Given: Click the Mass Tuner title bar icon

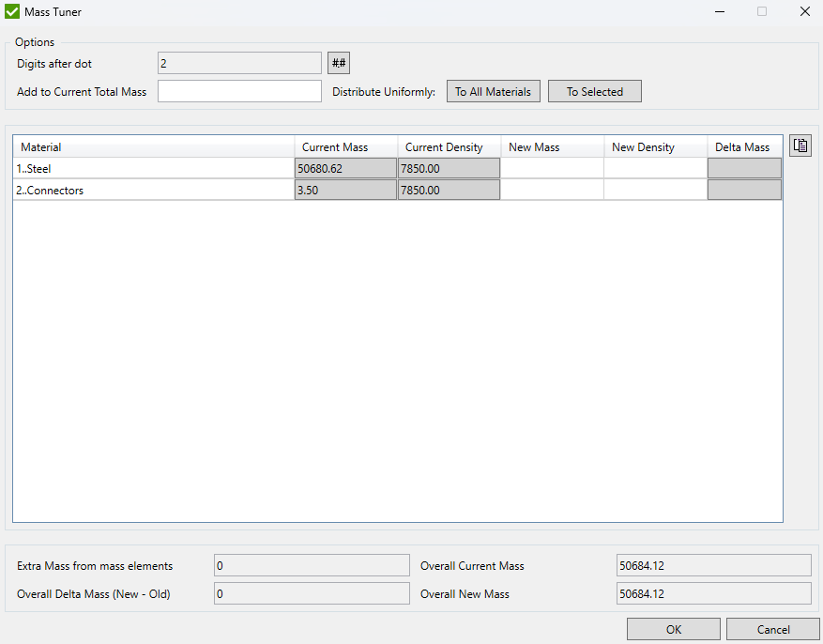Looking at the screenshot, I should 12,12.
